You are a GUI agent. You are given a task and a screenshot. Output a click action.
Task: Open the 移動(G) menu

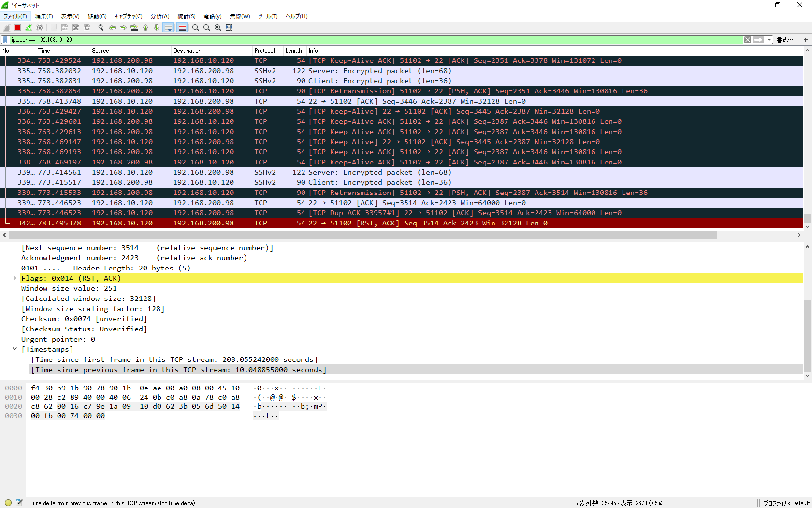pos(97,16)
